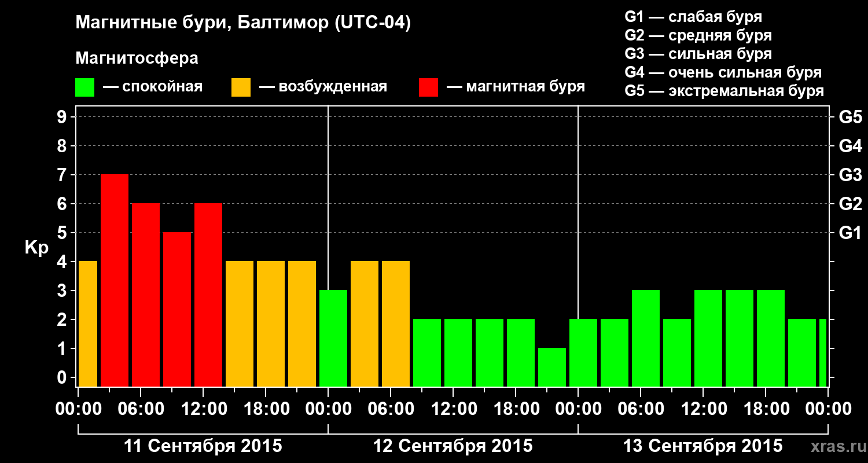
Task: Click the green Kp 3 bar on 12 Сентября
Action: (333, 338)
